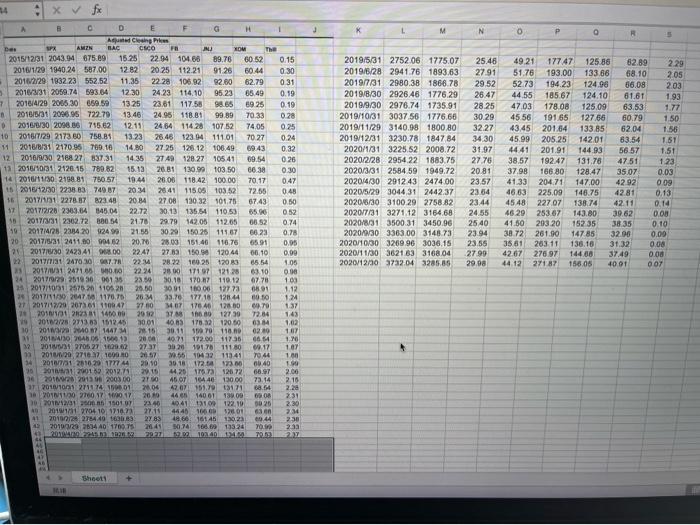
Task: Click the cell containing 1775.07
Action: (x=444, y=60)
